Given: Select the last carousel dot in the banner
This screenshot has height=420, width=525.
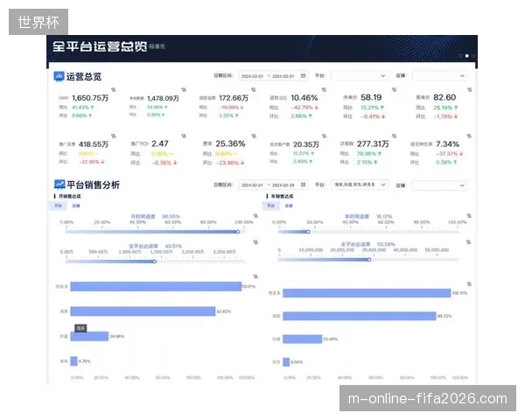Looking at the screenshot, I should [x=473, y=56].
